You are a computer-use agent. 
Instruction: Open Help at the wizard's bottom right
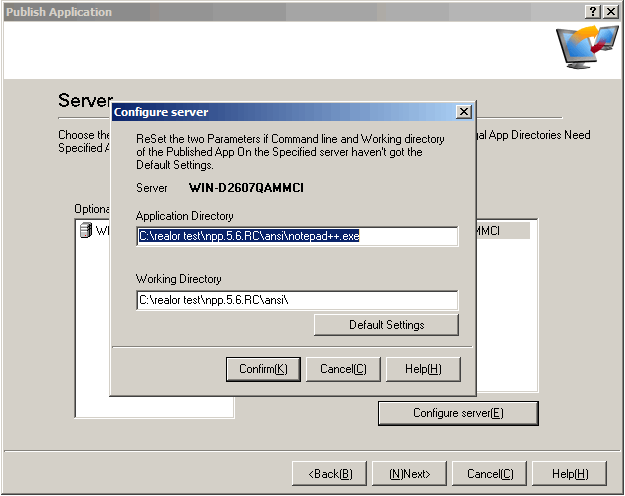[570, 473]
